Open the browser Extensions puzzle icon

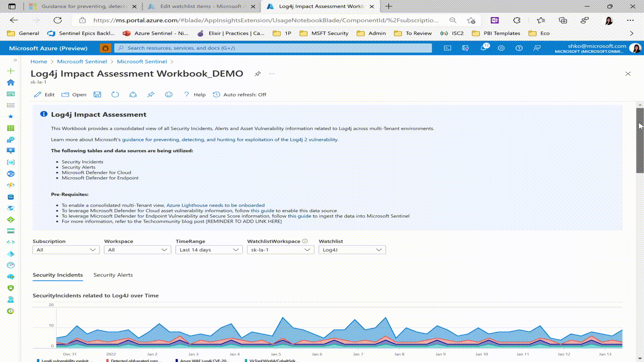pos(517,21)
